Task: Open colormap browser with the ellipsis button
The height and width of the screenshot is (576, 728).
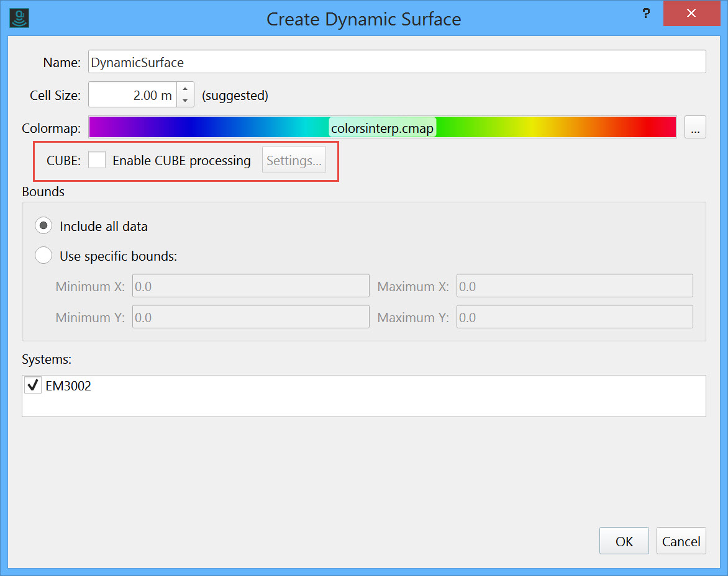Action: 695,128
